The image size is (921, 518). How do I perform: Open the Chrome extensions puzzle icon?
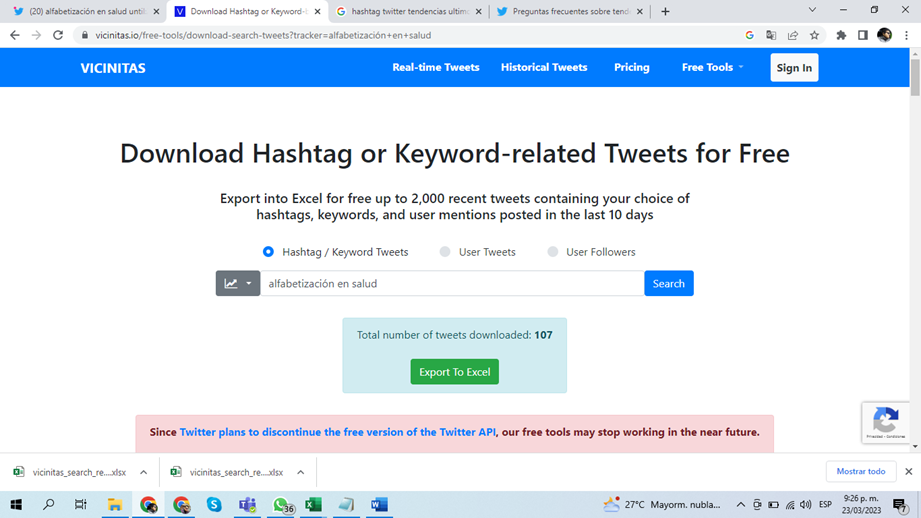(x=841, y=35)
